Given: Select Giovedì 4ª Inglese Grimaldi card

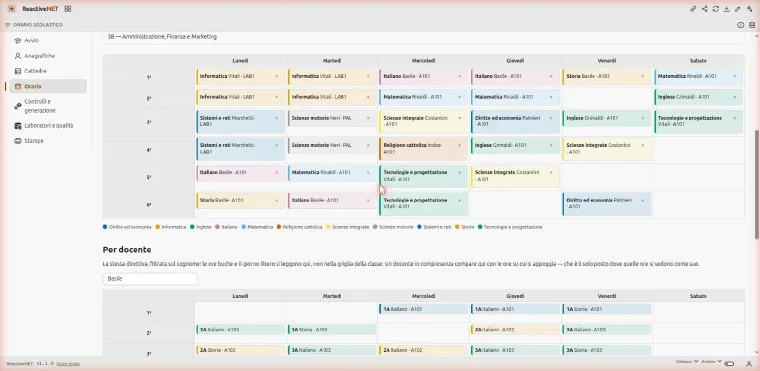Looking at the screenshot, I should click(515, 145).
